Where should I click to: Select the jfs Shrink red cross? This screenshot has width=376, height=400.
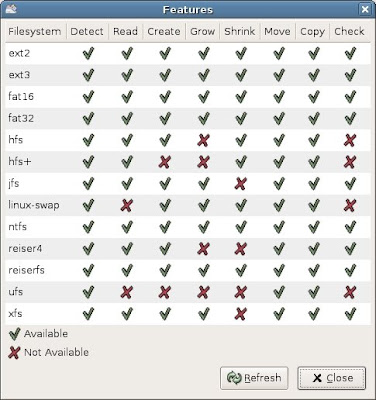(241, 184)
